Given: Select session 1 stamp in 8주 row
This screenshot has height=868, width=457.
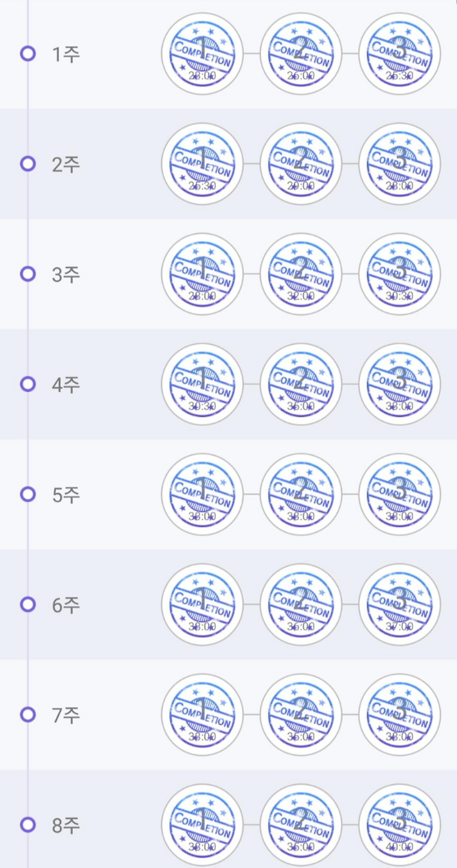Looking at the screenshot, I should (x=202, y=825).
